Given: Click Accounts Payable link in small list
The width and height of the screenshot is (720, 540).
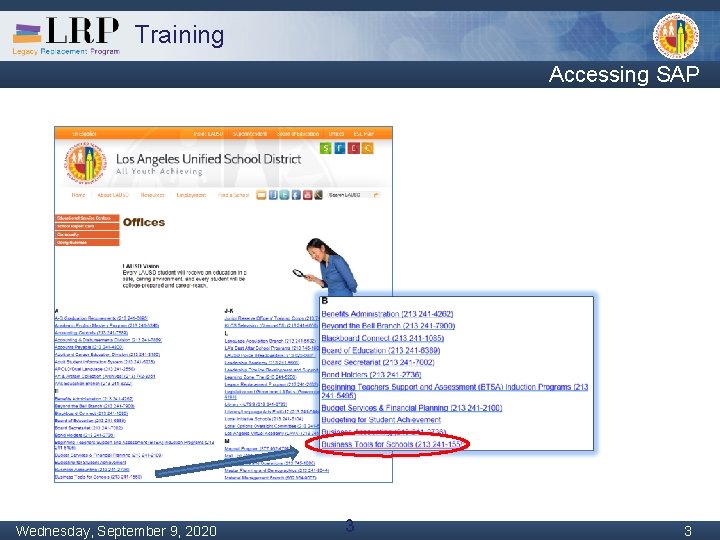Looking at the screenshot, I should point(89,347).
